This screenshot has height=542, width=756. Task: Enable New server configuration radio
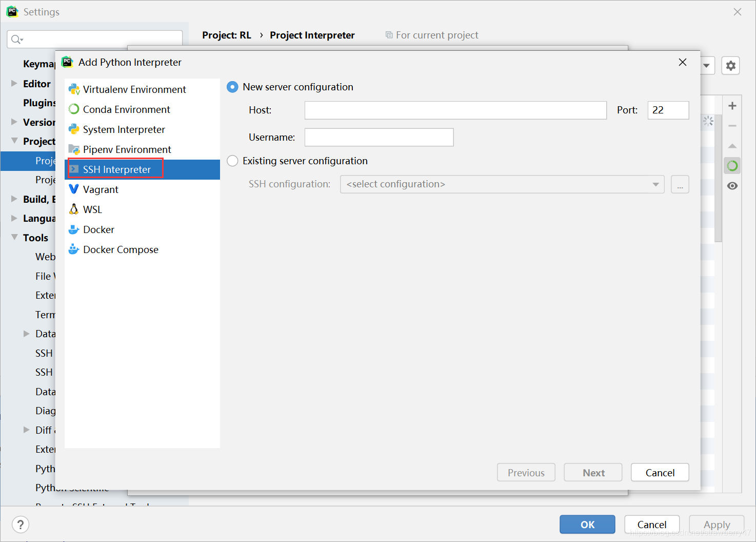coord(232,87)
